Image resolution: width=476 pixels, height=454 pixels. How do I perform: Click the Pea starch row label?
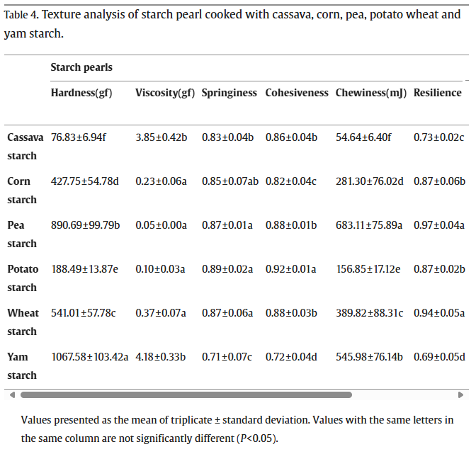[x=21, y=234]
